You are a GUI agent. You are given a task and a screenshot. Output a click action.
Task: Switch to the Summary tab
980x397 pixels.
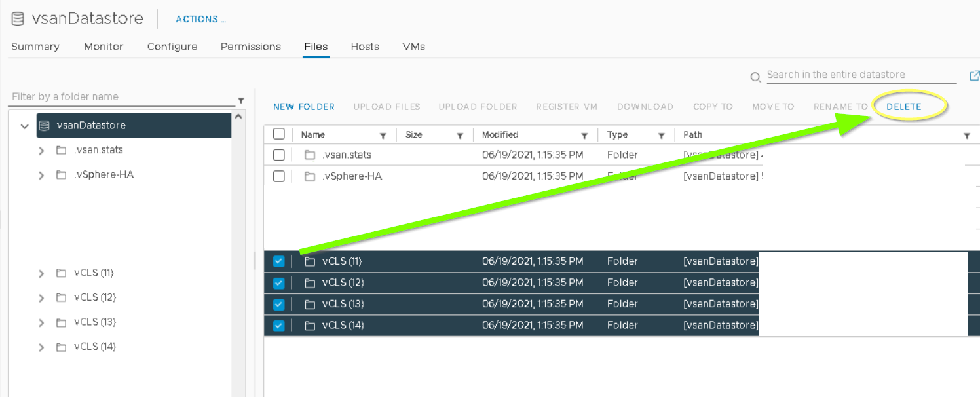pos(35,47)
